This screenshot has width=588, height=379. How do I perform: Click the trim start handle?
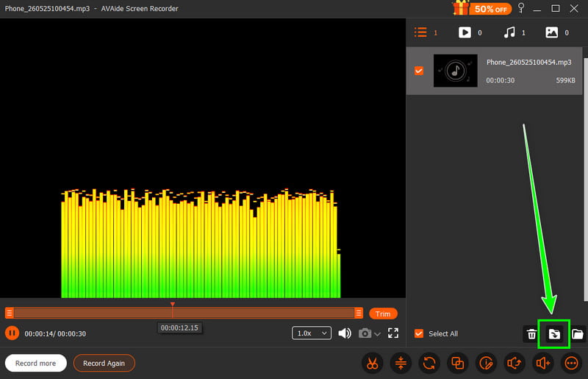coord(10,313)
